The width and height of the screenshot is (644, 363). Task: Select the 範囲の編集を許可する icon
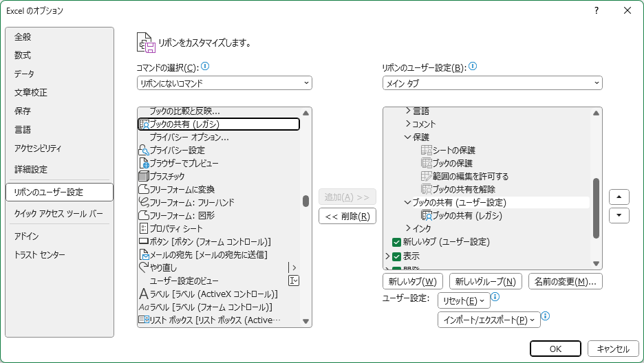tap(426, 176)
